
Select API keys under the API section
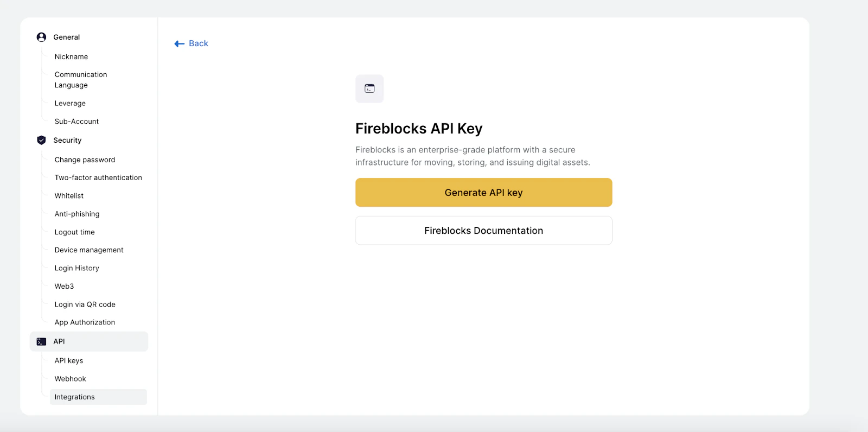[68, 360]
